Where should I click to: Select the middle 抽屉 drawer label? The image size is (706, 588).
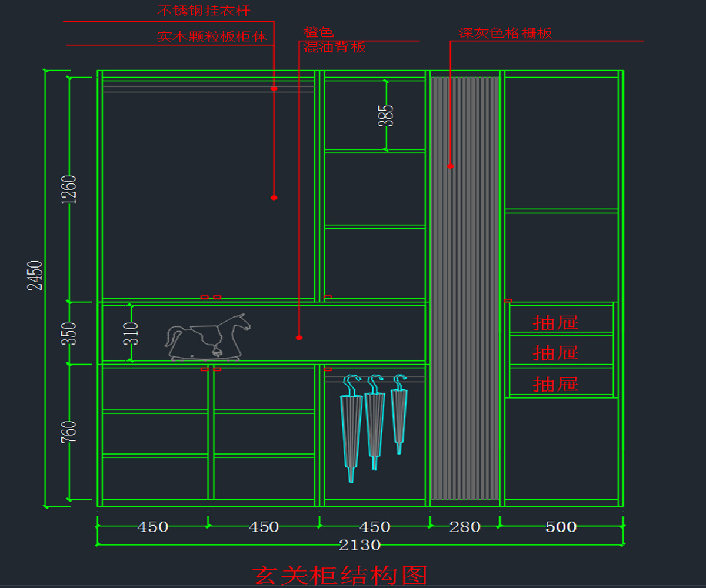coord(555,353)
